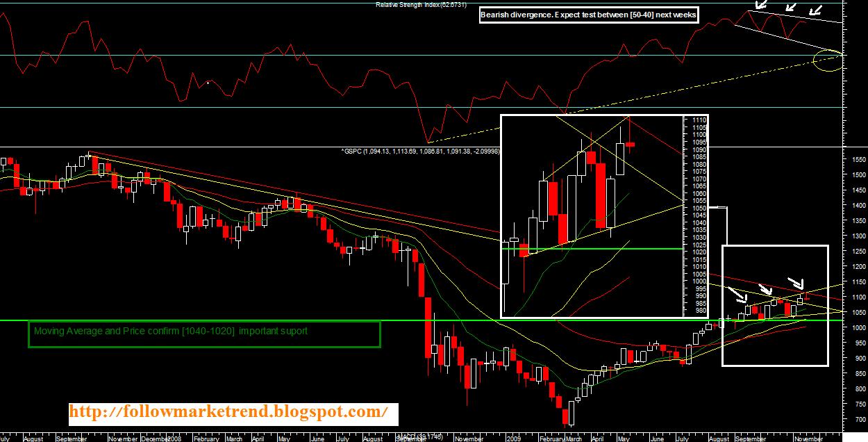Click the 980 value on inset chart axis
Image resolution: width=868 pixels, height=442 pixels.
click(x=699, y=311)
